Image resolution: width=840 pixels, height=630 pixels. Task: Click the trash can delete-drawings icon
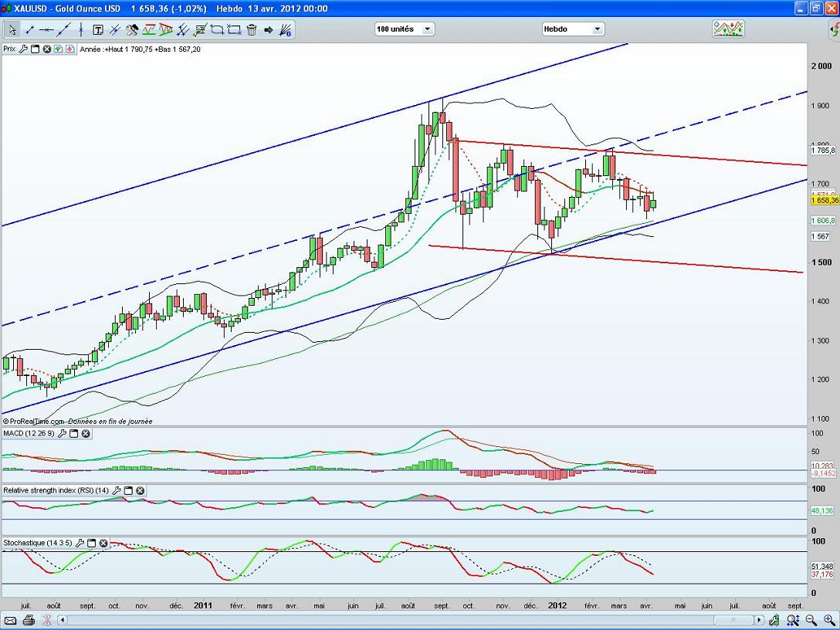click(x=251, y=30)
